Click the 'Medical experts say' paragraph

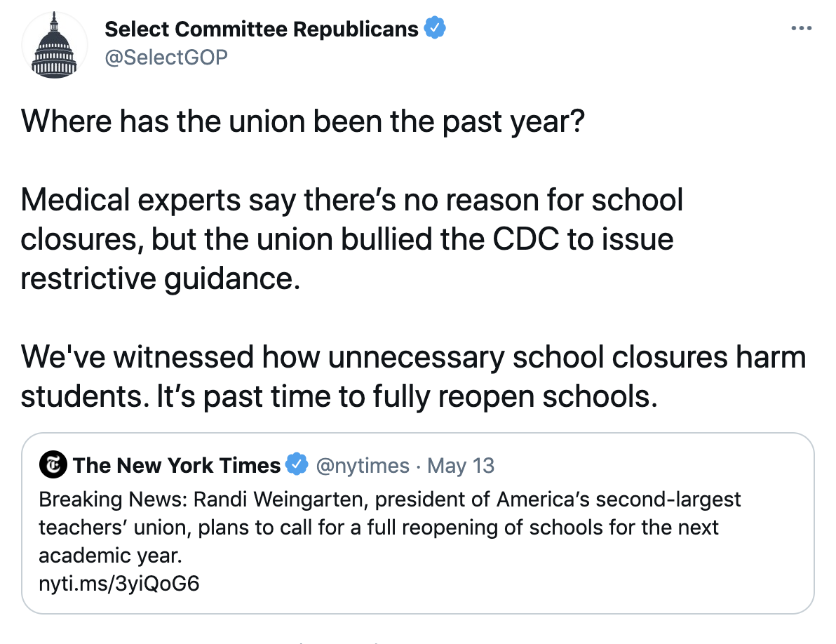[351, 239]
